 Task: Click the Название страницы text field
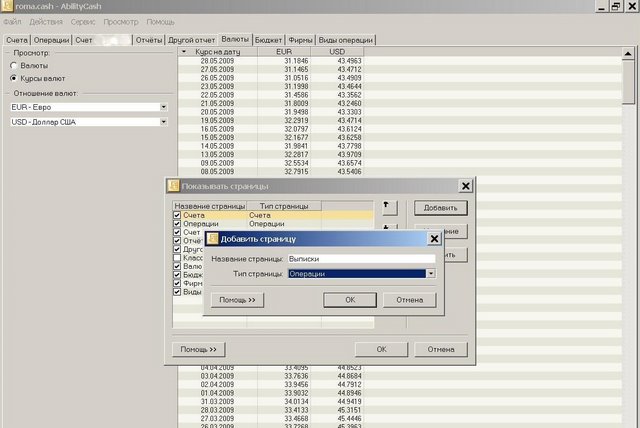(x=361, y=259)
